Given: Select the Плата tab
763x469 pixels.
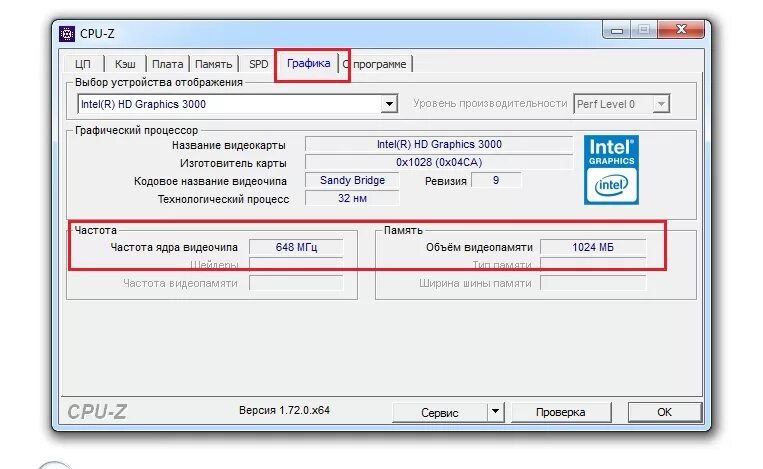Looking at the screenshot, I should 167,64.
